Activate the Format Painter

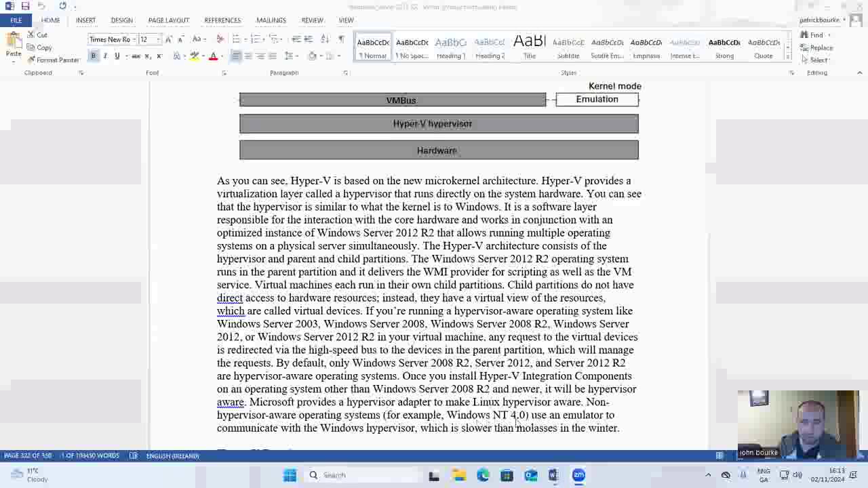point(53,60)
